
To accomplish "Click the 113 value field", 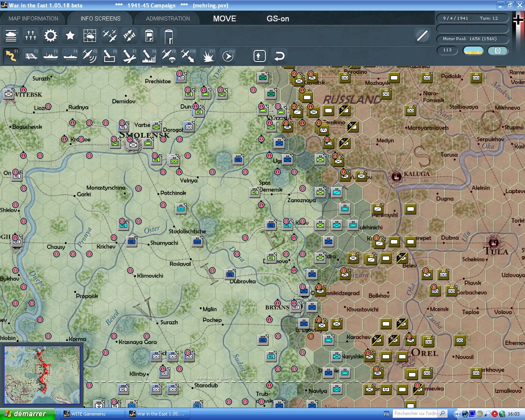I will point(447,50).
